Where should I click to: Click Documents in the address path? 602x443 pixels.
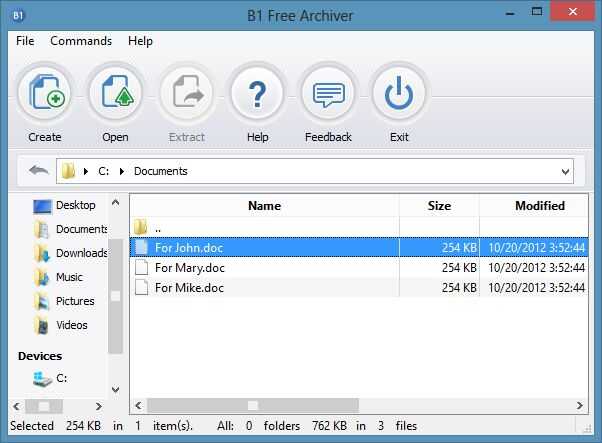click(x=160, y=171)
